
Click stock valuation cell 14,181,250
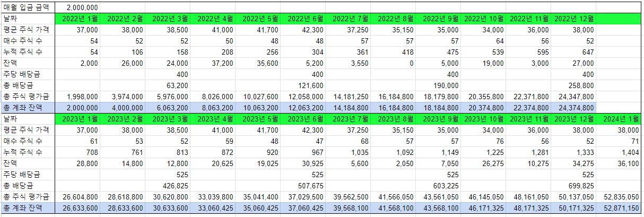348,97
